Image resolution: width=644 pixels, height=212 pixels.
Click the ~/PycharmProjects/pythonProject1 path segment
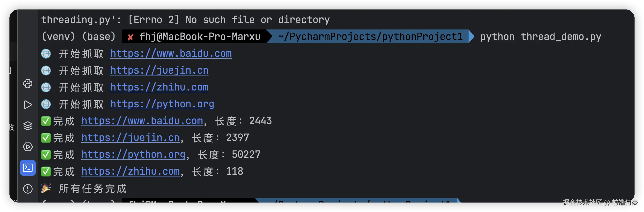370,37
